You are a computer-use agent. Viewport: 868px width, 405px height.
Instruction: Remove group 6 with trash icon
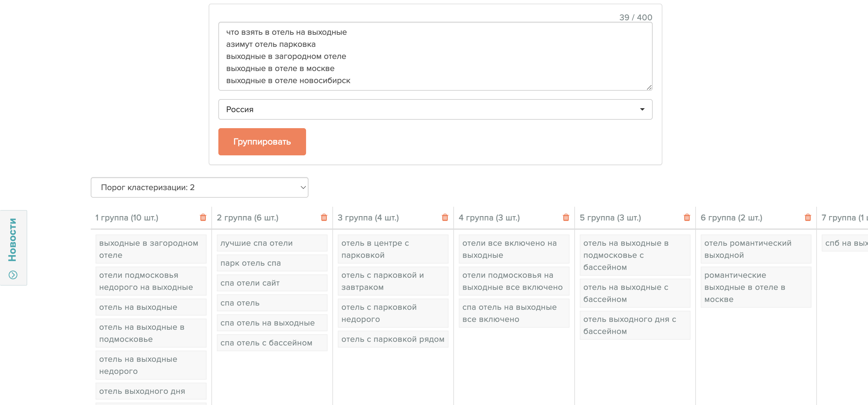pyautogui.click(x=808, y=218)
